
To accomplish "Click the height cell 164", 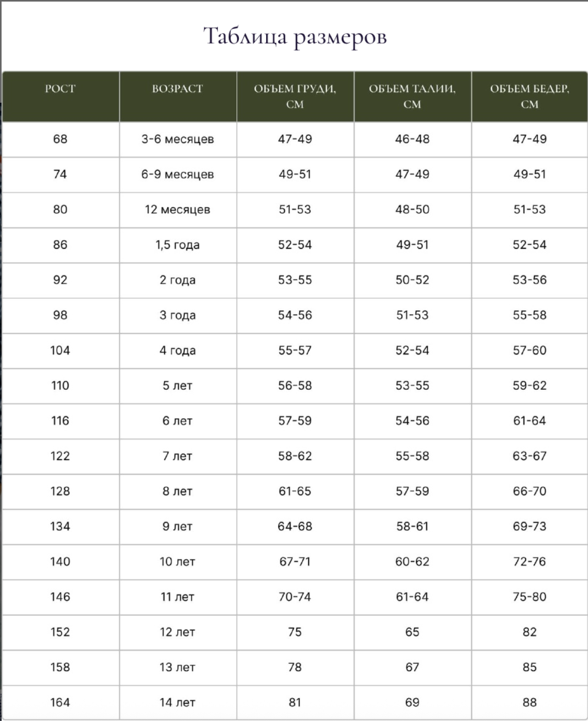I will coord(60,702).
